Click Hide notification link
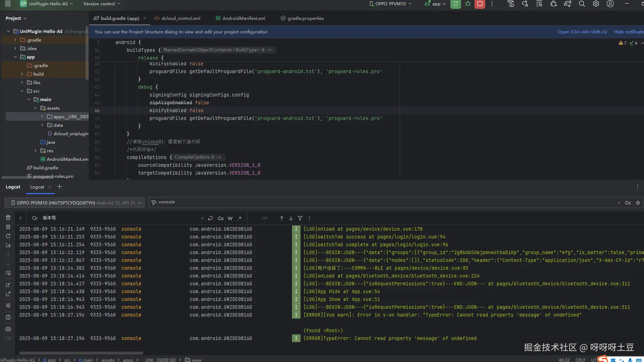This screenshot has width=644, height=362. (629, 32)
